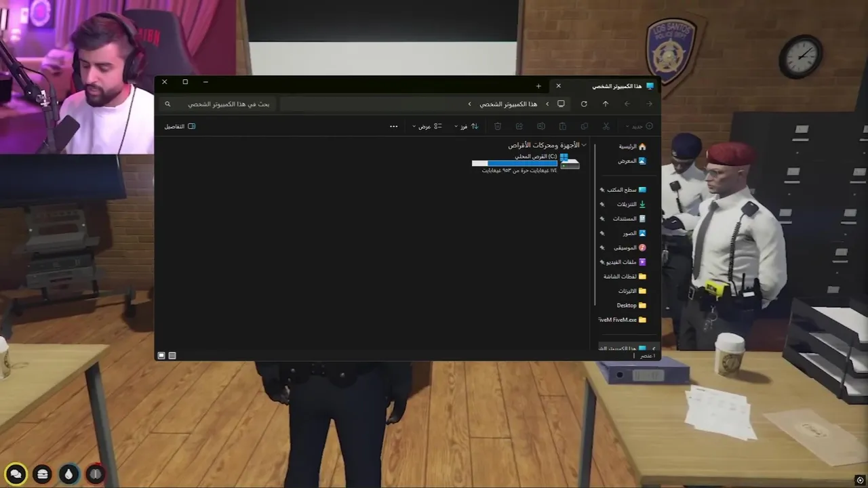Click the Paste clipboard icon
This screenshot has width=868, height=488.
click(x=563, y=126)
